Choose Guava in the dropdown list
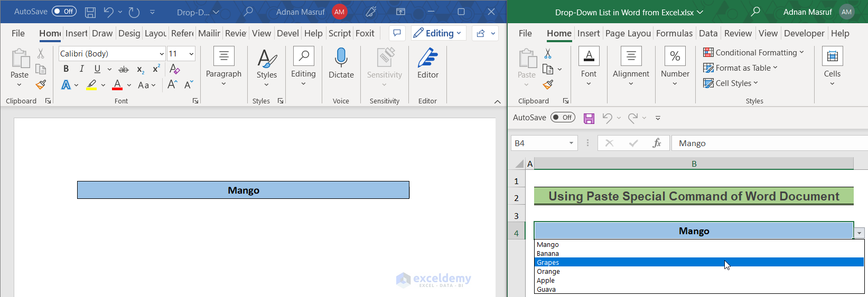This screenshot has height=297, width=868. 699,289
